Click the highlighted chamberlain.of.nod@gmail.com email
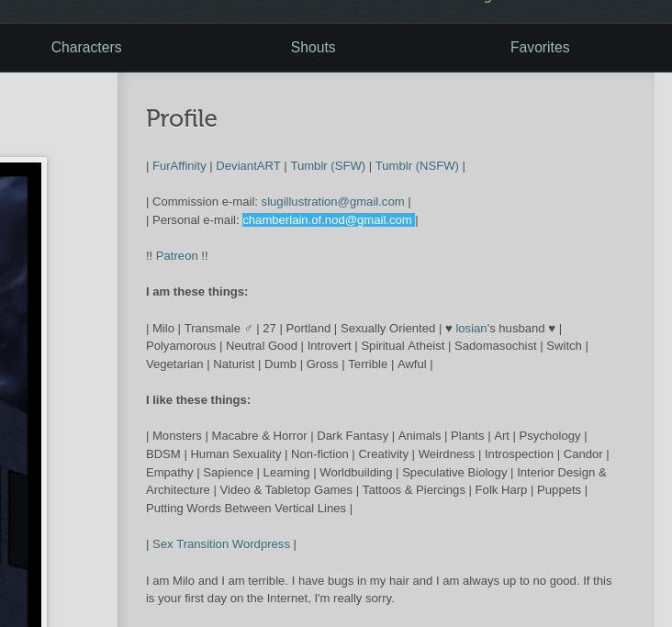The height and width of the screenshot is (627, 672). point(327,220)
